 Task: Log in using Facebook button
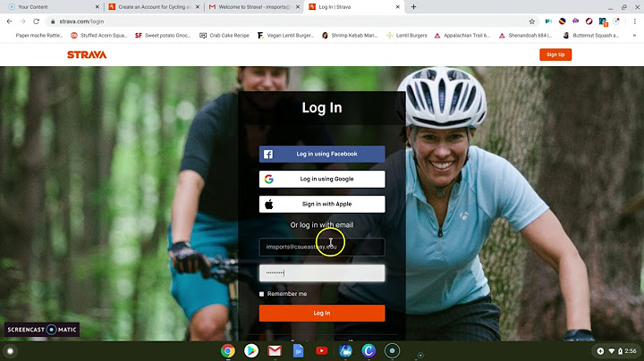(322, 154)
